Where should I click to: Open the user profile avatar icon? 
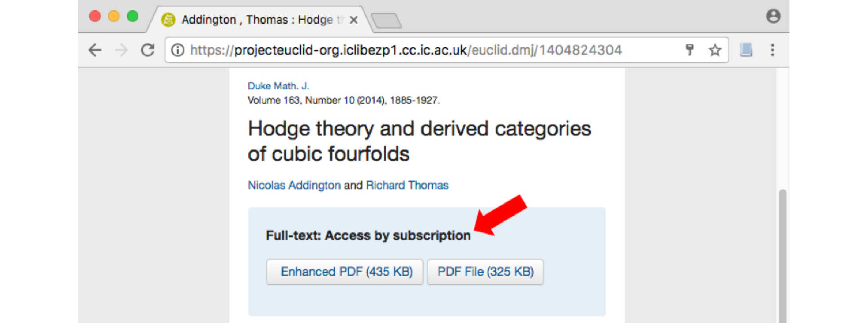click(x=773, y=17)
